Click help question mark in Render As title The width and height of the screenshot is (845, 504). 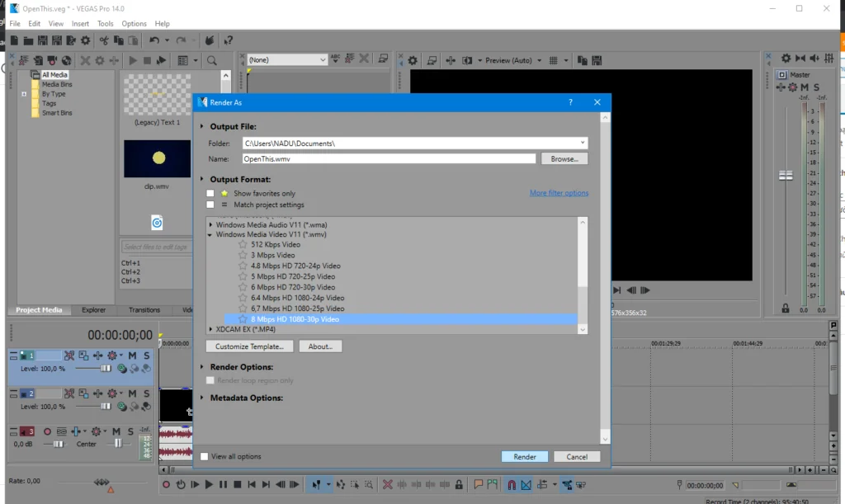click(571, 102)
